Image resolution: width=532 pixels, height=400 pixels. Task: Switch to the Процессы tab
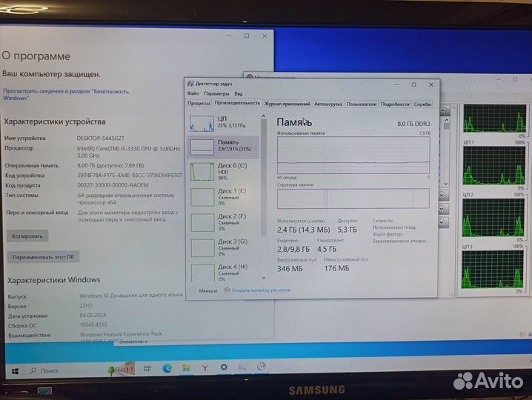tap(199, 103)
